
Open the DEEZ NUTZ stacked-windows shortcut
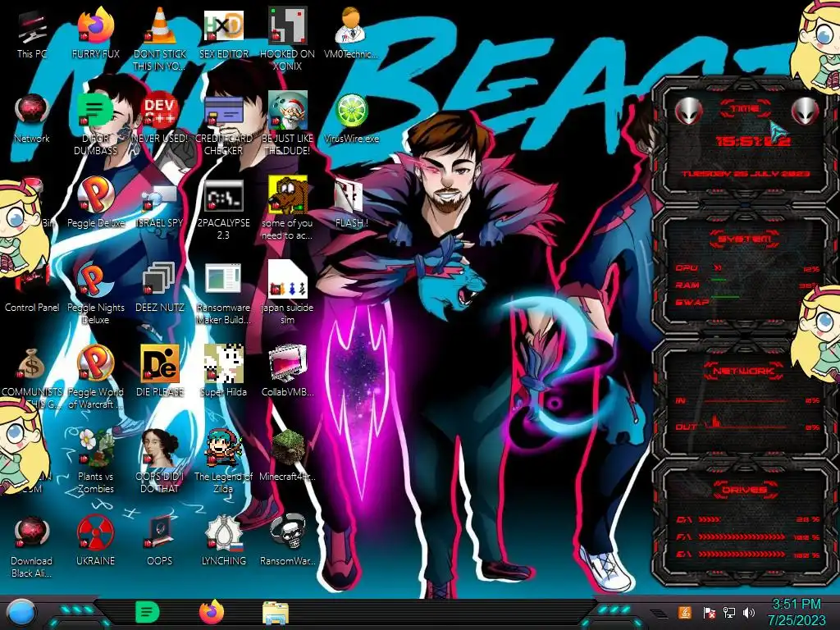pos(159,288)
